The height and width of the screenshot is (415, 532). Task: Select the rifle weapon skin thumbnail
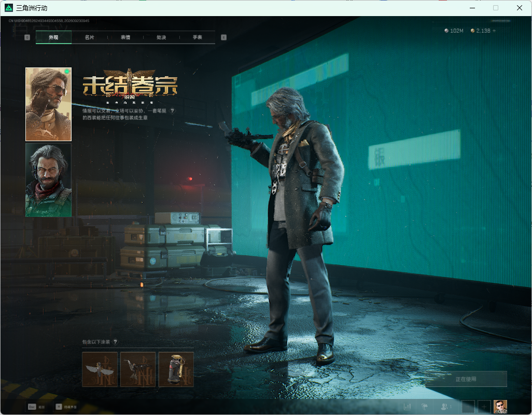(138, 369)
